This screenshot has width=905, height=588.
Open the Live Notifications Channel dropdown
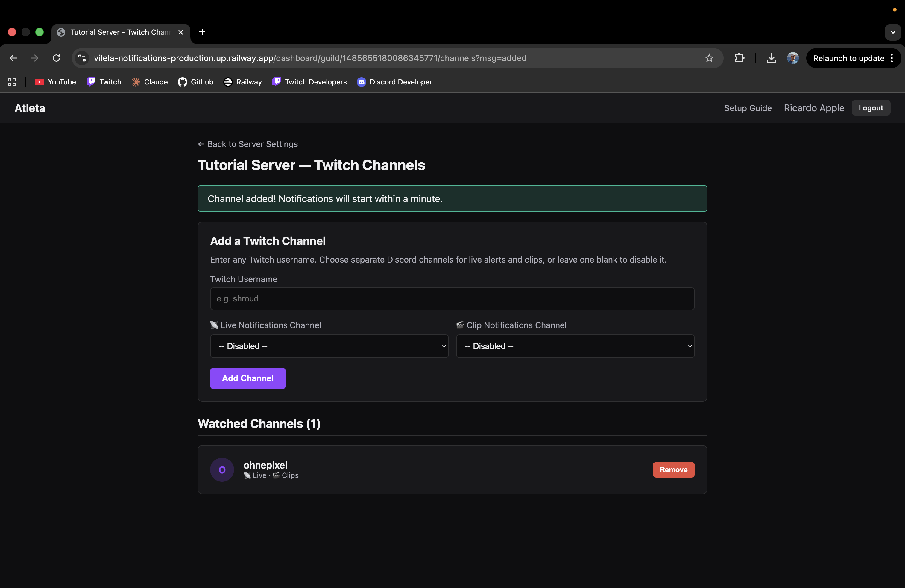click(329, 346)
